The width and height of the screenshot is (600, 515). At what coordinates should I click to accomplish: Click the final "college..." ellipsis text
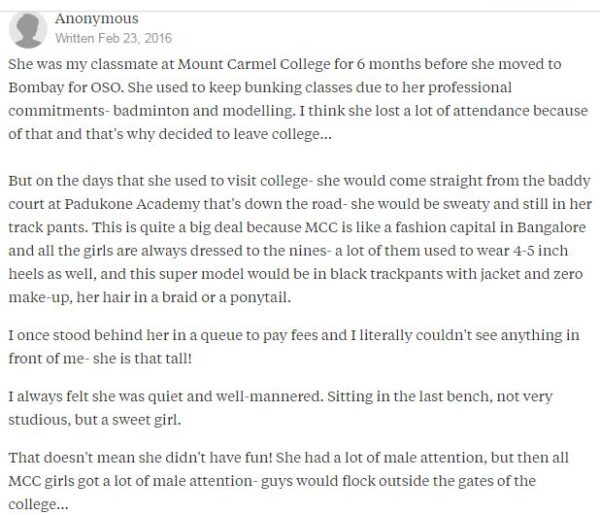pyautogui.click(x=38, y=504)
